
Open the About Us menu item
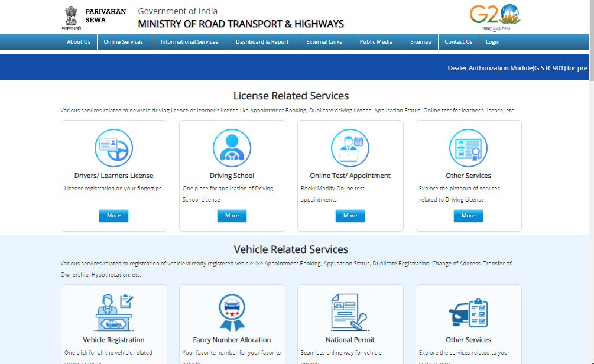click(79, 42)
